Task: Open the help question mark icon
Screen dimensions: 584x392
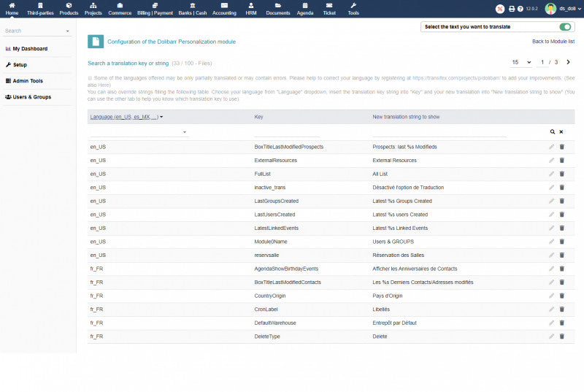Action: 520,9
